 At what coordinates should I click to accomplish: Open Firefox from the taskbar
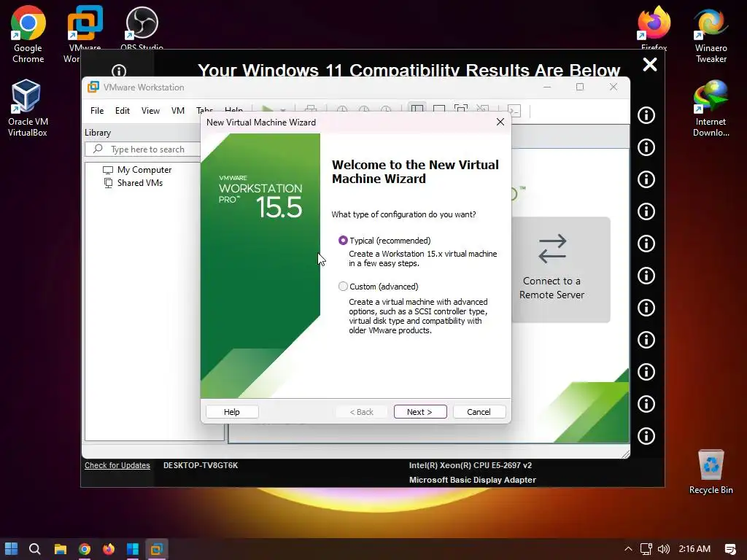[x=109, y=549]
